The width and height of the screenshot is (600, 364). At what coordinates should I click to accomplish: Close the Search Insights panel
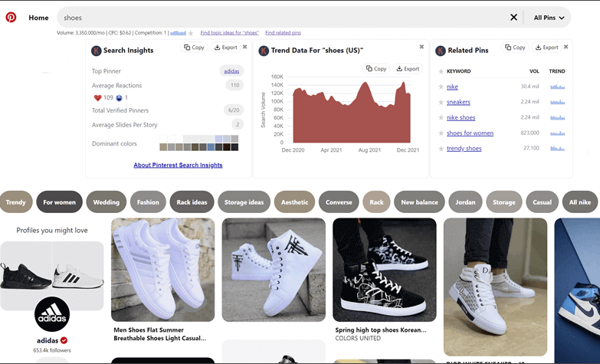point(245,47)
